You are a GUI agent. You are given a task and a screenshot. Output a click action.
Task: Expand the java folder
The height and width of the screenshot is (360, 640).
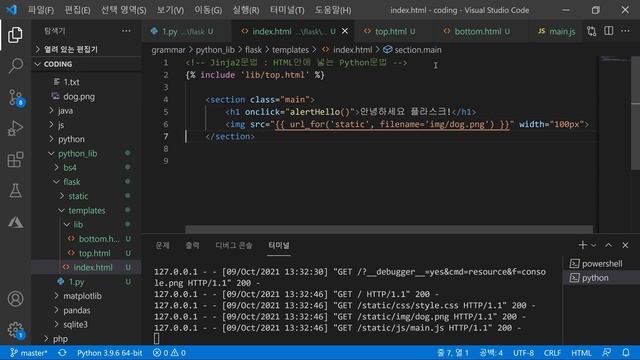click(65, 111)
